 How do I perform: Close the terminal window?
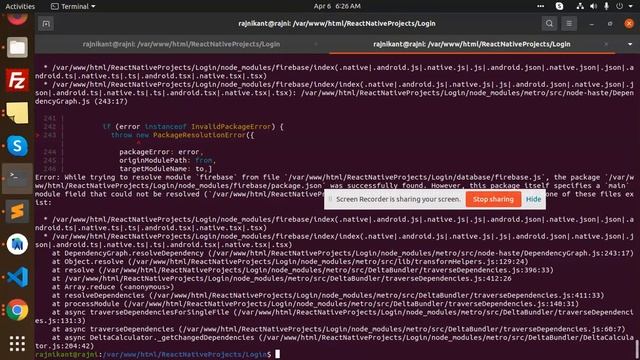click(629, 24)
